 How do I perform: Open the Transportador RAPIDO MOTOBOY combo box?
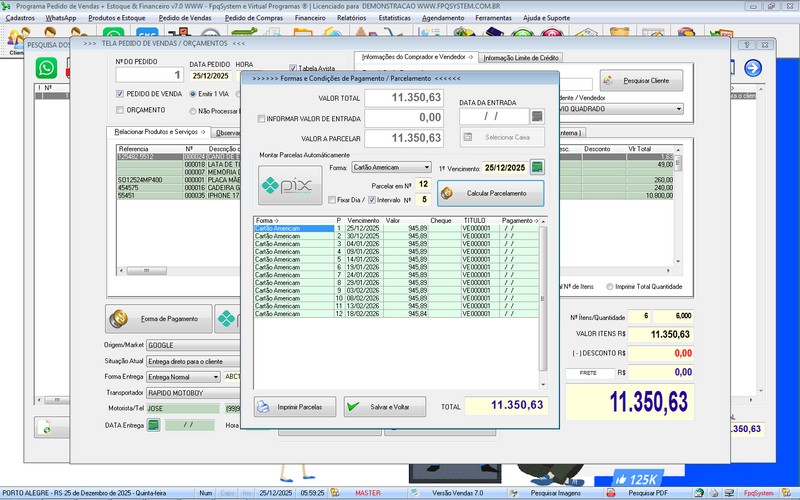[x=193, y=393]
